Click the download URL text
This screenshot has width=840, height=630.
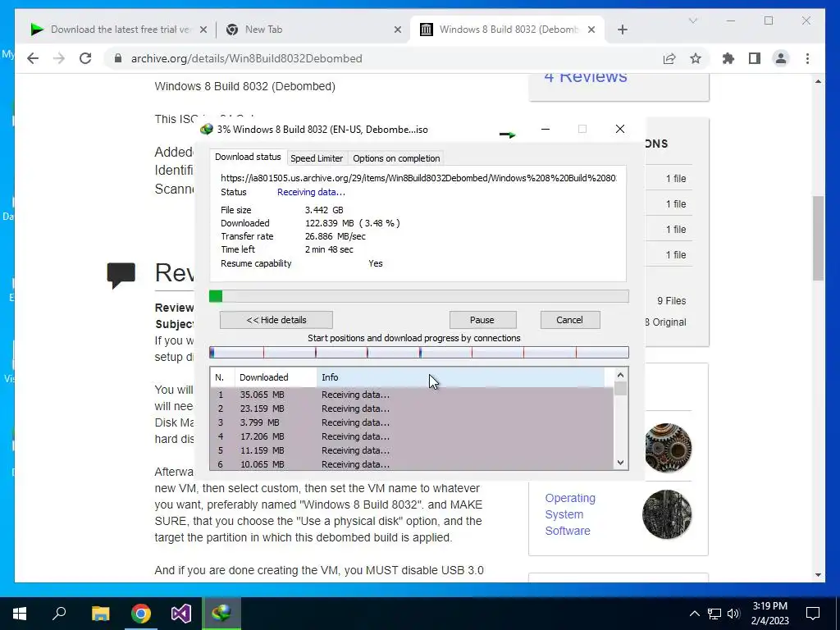(418, 178)
